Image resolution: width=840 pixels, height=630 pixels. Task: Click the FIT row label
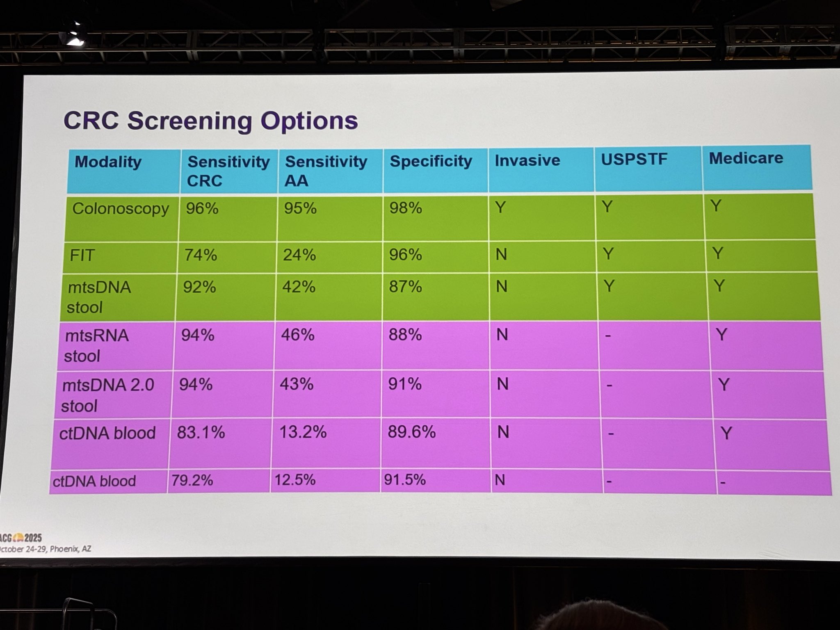[82, 256]
